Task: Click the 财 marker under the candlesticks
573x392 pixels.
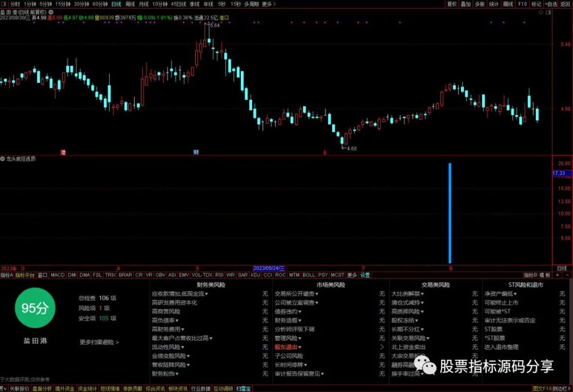Action: pyautogui.click(x=196, y=152)
